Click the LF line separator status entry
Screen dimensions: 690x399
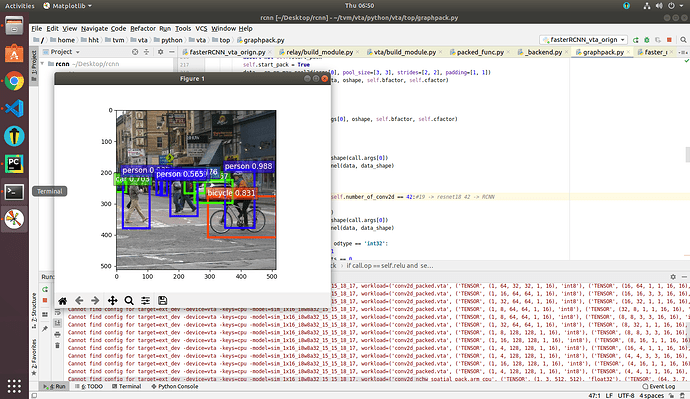(x=609, y=395)
